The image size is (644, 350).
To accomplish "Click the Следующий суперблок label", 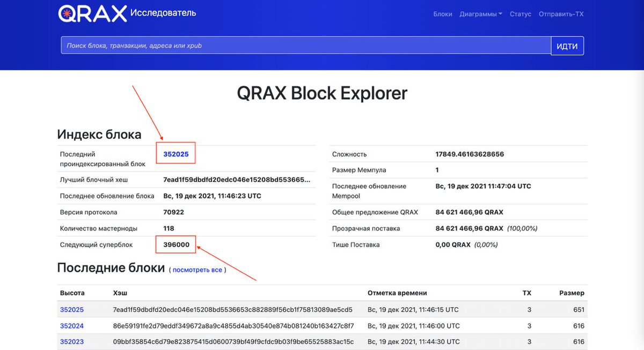I will [x=96, y=244].
